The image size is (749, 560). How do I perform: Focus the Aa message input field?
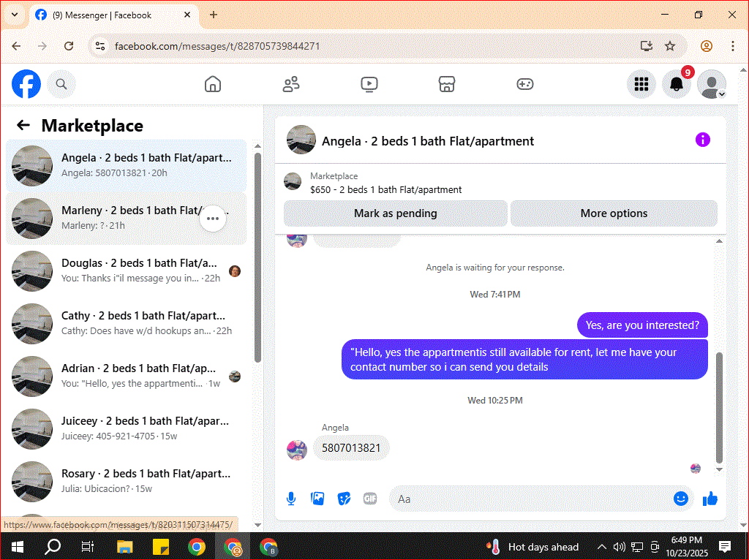(x=530, y=499)
